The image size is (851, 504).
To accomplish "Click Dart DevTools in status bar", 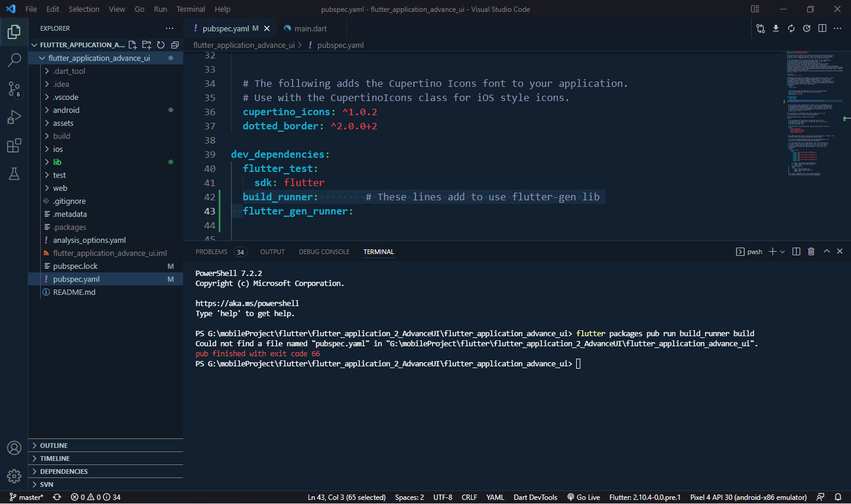I will pyautogui.click(x=535, y=498).
